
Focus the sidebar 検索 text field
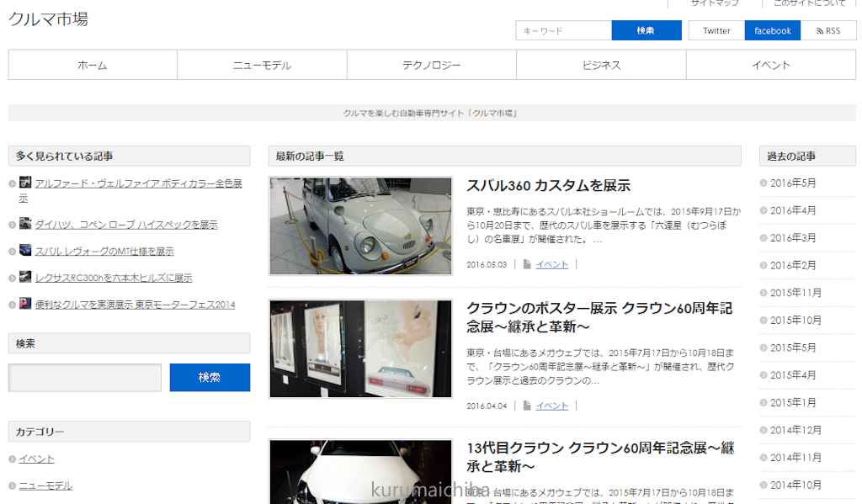pyautogui.click(x=85, y=378)
